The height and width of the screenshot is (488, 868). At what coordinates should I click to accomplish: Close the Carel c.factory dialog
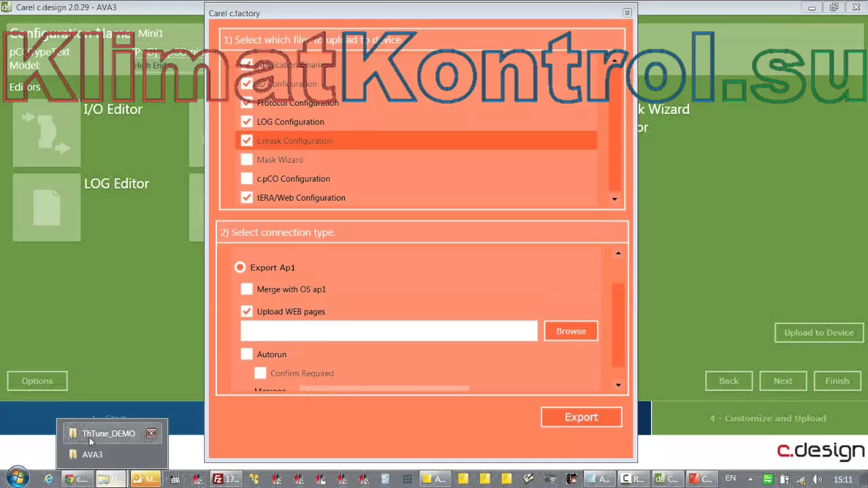click(627, 13)
